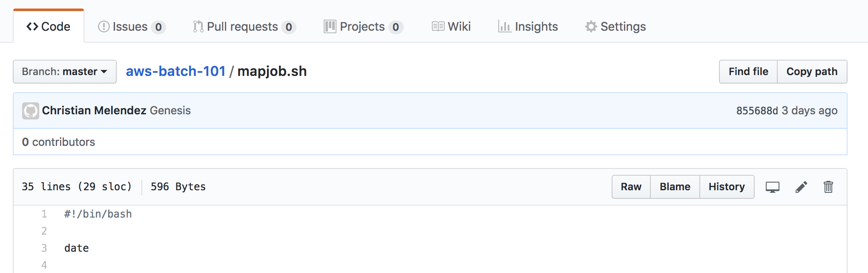
Task: Click the Find file button
Action: 747,72
